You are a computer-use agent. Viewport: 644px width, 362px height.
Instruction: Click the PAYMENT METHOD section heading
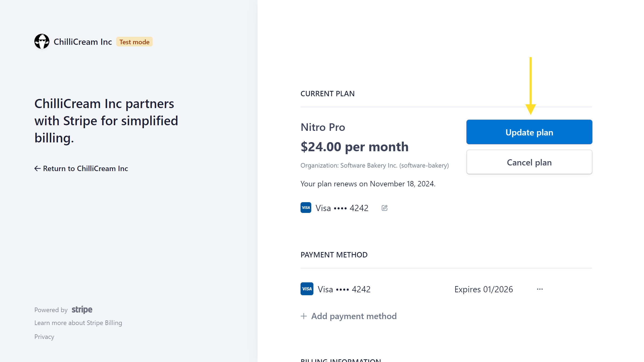click(334, 254)
